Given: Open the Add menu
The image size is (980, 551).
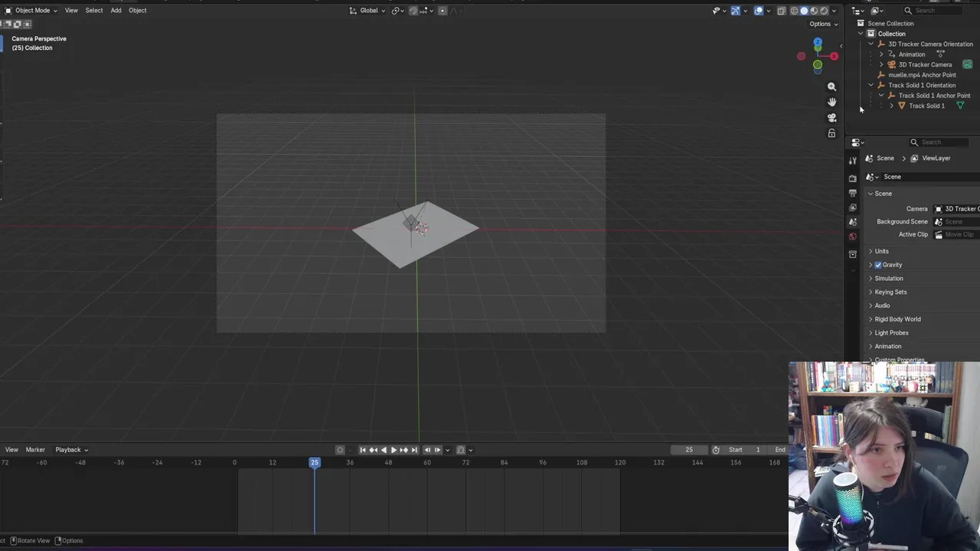Looking at the screenshot, I should tap(116, 11).
